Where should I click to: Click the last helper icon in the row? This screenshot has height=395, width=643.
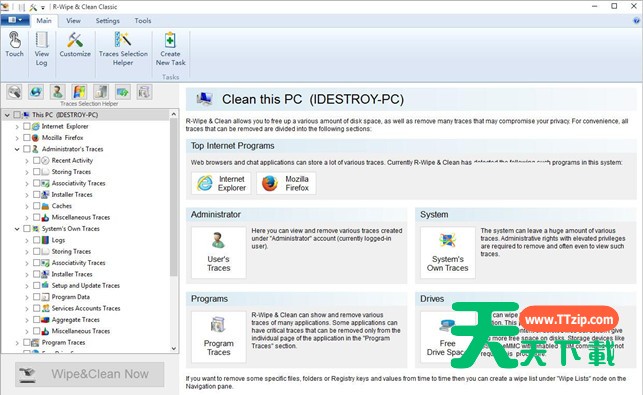[144, 92]
